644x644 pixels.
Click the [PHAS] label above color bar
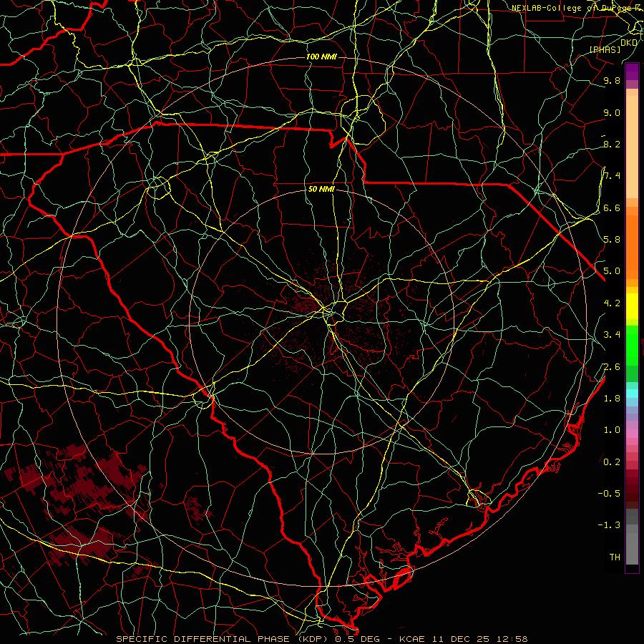[605, 49]
